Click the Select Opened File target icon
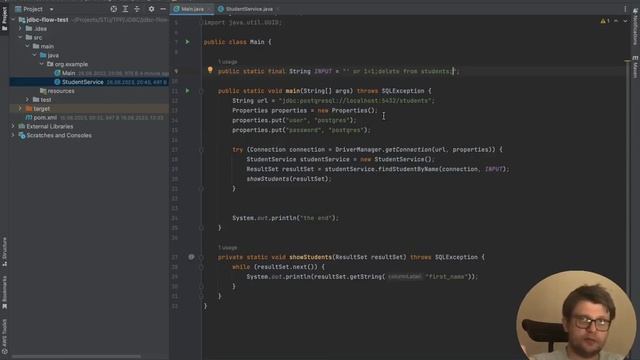 coord(113,9)
